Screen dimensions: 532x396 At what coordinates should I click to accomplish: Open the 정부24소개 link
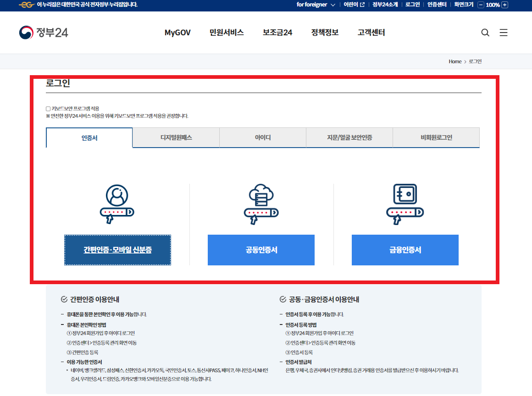[385, 5]
